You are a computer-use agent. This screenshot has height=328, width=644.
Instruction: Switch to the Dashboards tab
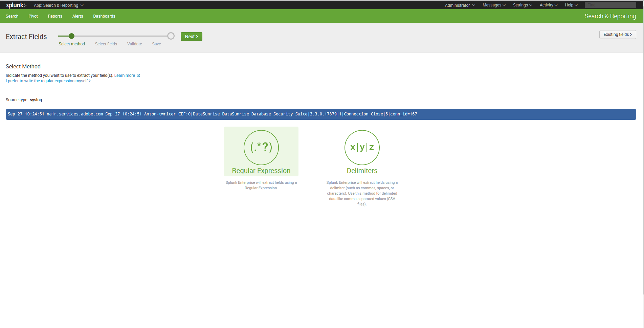click(104, 16)
